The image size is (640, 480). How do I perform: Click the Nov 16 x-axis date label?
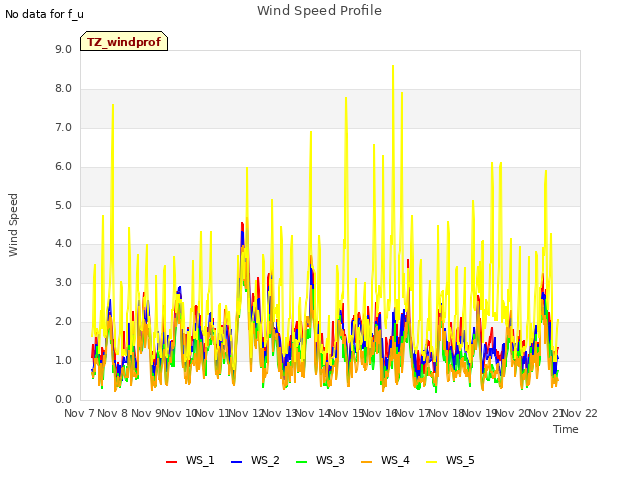click(380, 413)
